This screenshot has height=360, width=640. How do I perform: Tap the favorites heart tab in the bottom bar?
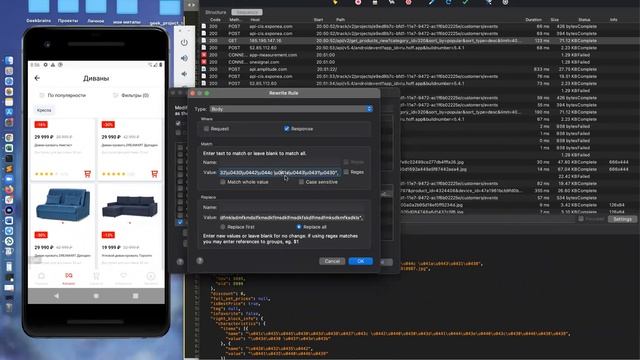pyautogui.click(x=124, y=278)
